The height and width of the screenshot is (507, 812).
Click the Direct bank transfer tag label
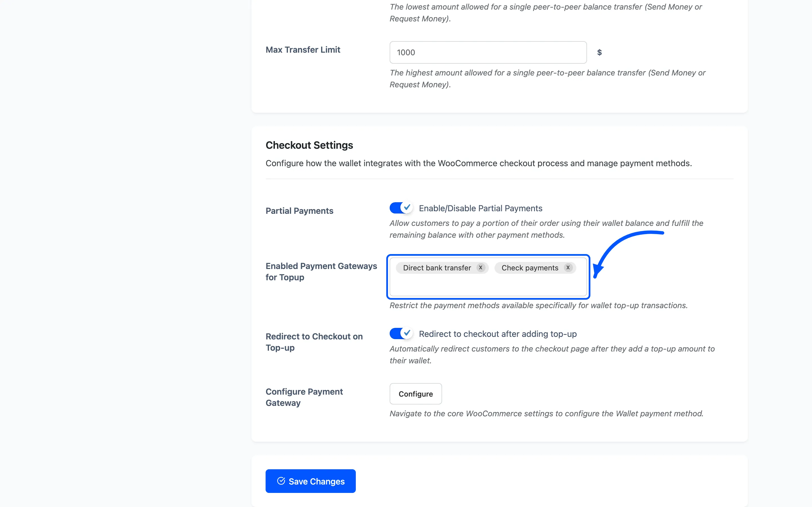click(437, 268)
